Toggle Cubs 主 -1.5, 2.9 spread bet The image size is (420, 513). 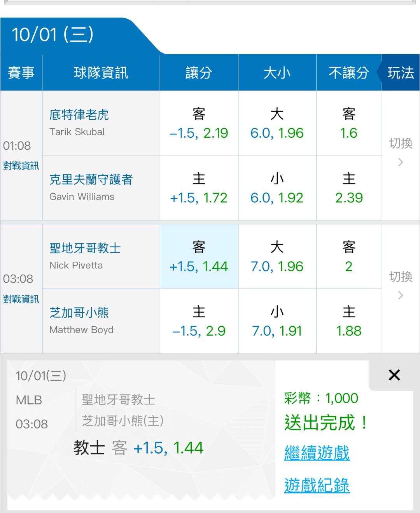pyautogui.click(x=199, y=321)
